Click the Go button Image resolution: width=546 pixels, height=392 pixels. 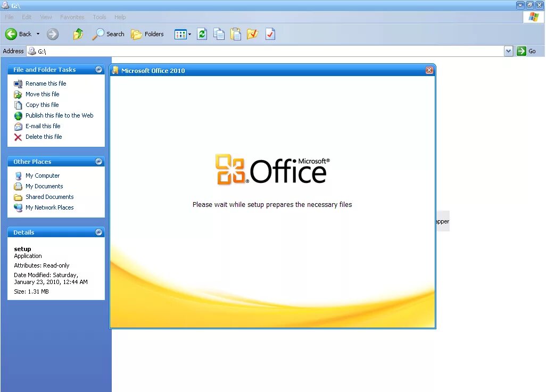point(526,51)
